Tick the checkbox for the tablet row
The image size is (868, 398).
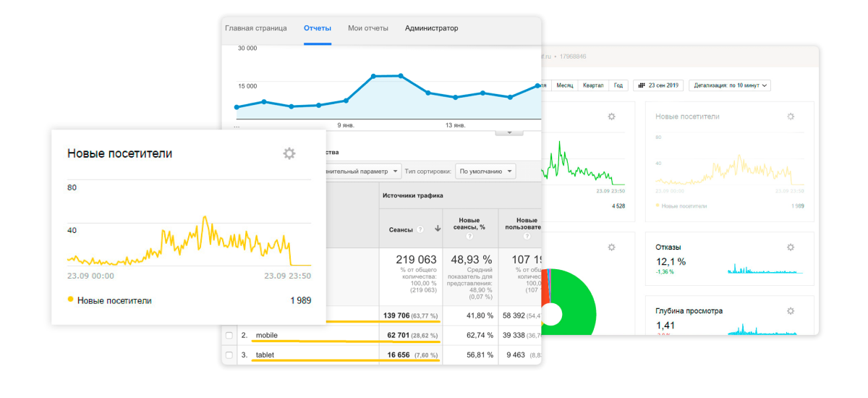pos(229,355)
